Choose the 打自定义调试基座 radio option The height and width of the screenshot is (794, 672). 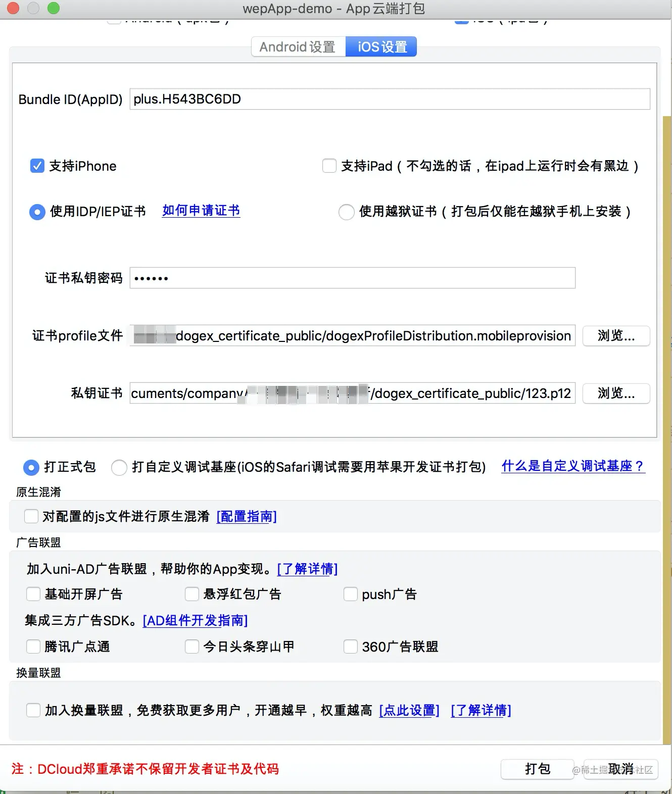tap(119, 468)
